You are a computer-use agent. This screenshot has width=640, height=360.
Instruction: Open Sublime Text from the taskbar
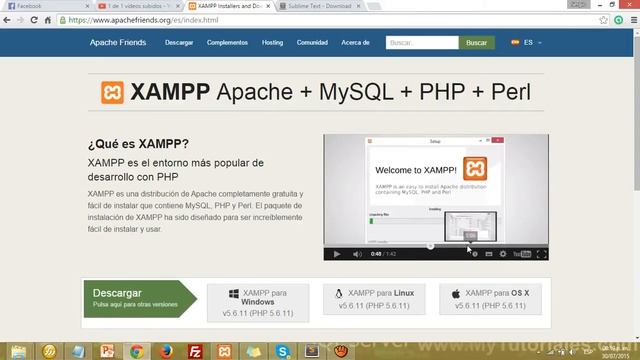pos(312,351)
